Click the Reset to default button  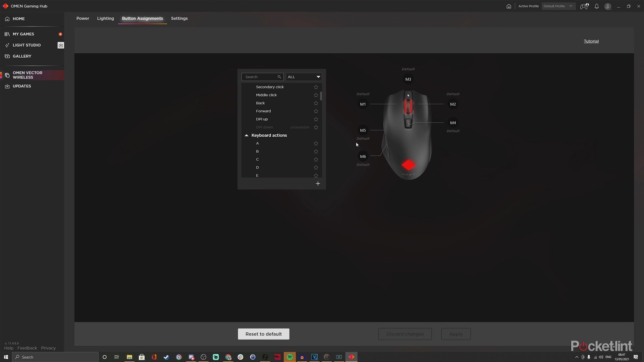[263, 334]
